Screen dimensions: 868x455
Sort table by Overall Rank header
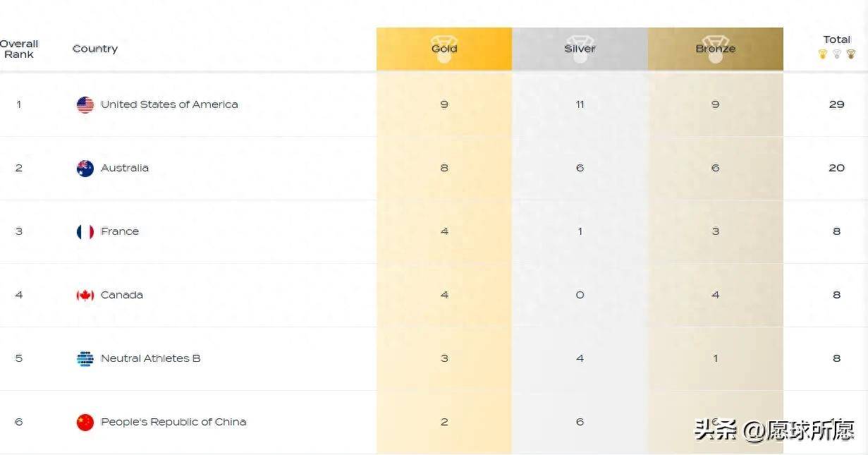point(19,49)
